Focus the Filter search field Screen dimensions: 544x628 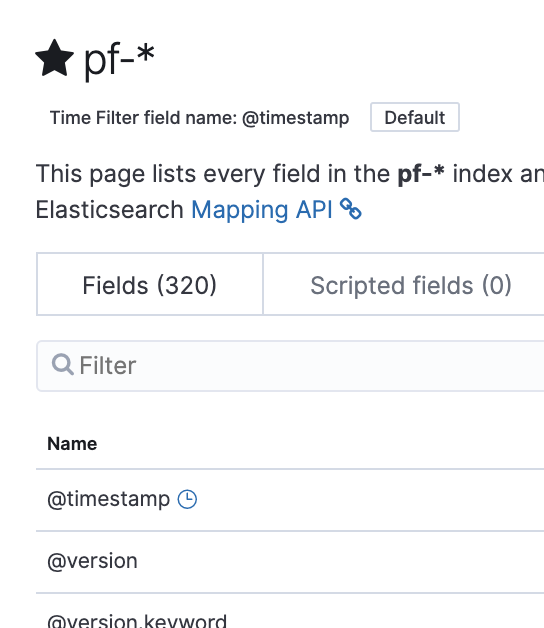point(290,366)
